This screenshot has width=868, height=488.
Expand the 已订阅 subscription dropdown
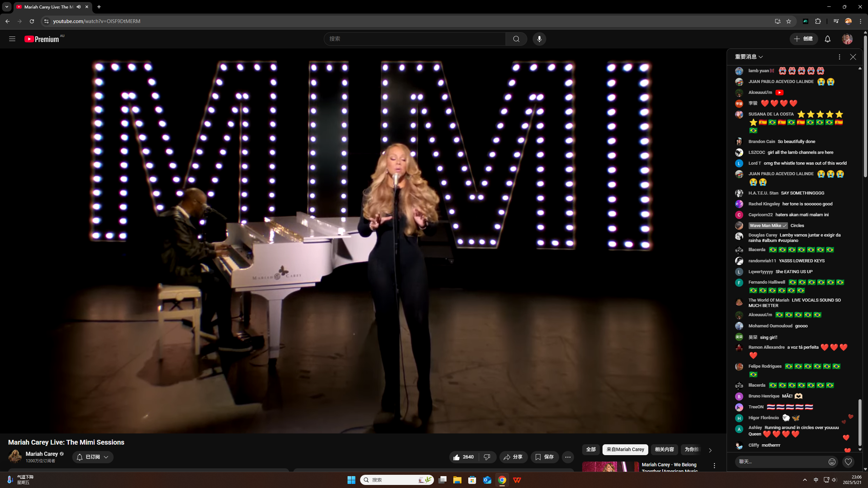[93, 457]
